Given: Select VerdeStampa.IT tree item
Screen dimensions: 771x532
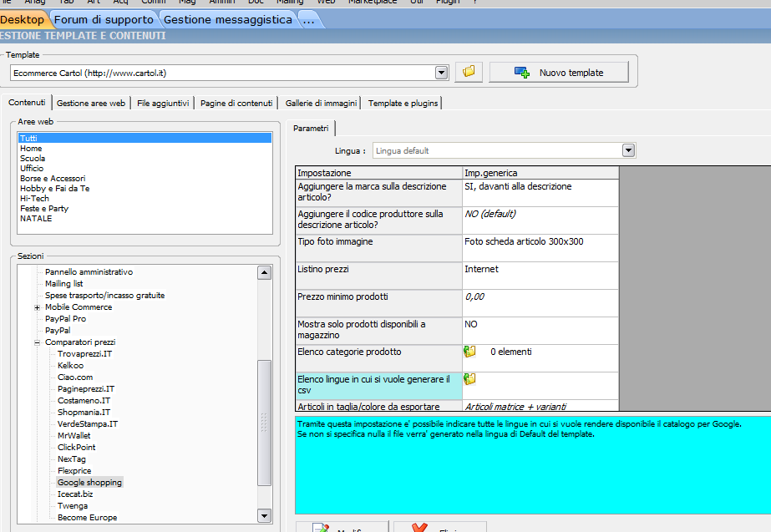Looking at the screenshot, I should 88,423.
